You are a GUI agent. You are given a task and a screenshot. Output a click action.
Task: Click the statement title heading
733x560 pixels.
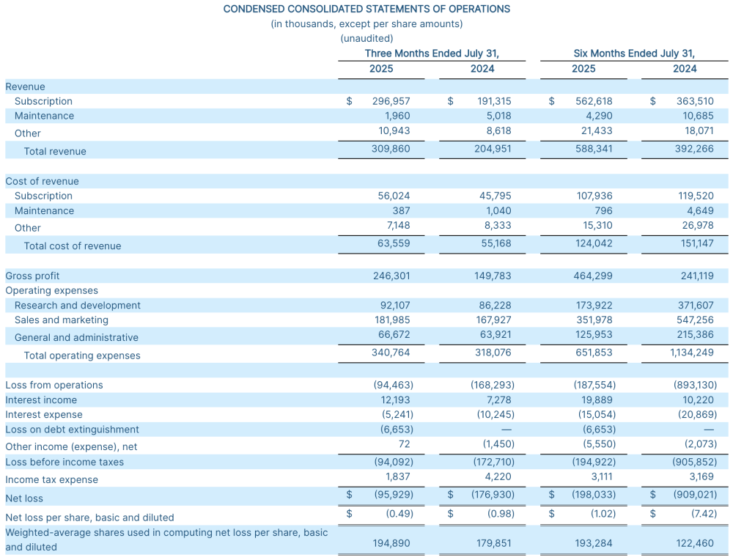[366, 9]
